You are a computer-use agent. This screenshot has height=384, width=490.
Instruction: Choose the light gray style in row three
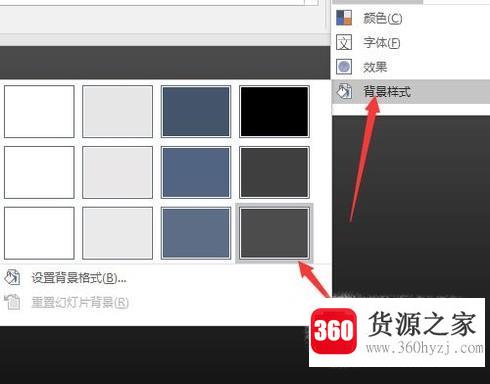(x=117, y=233)
